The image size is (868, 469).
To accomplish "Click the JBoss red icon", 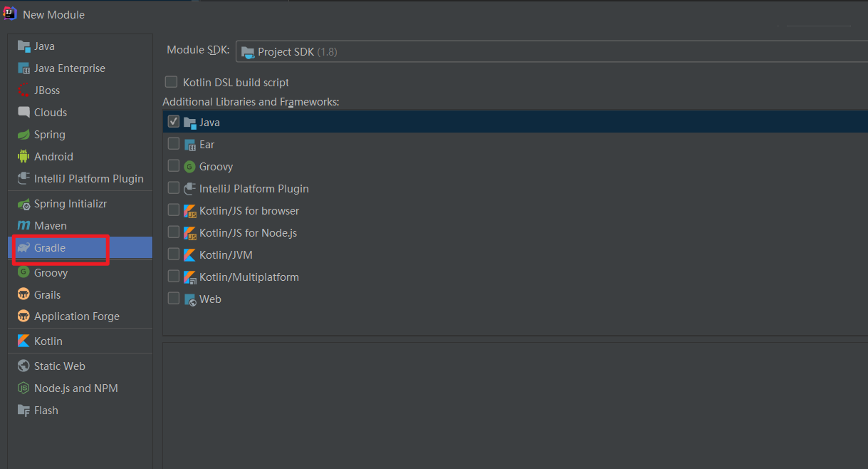I will (23, 91).
